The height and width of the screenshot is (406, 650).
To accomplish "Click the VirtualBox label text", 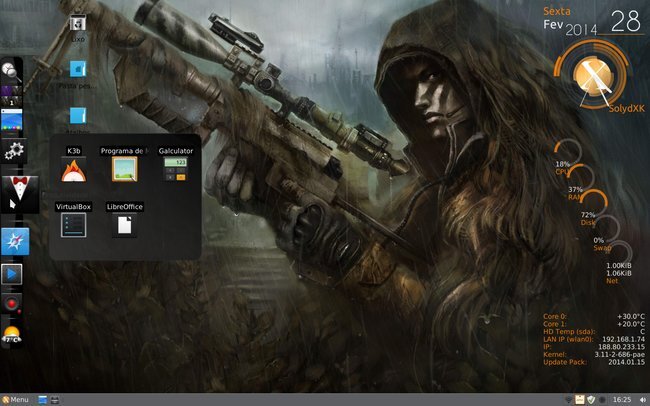I will pyautogui.click(x=74, y=207).
